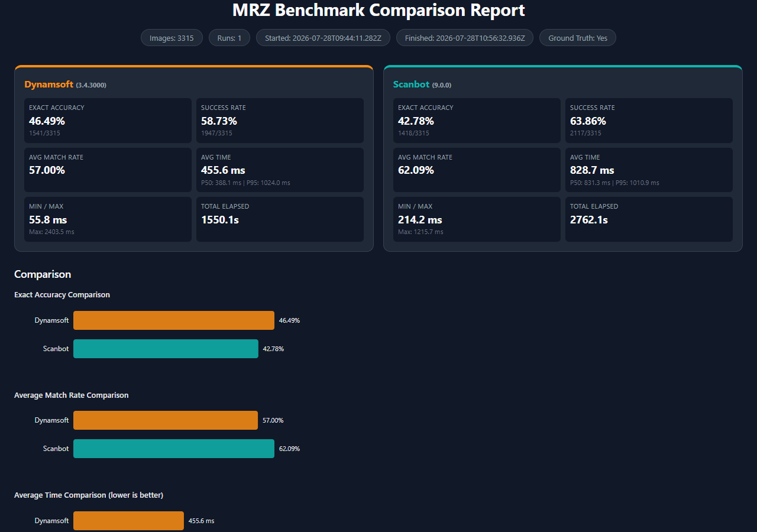
Task: Click the Finished timestamp badge
Action: click(465, 38)
